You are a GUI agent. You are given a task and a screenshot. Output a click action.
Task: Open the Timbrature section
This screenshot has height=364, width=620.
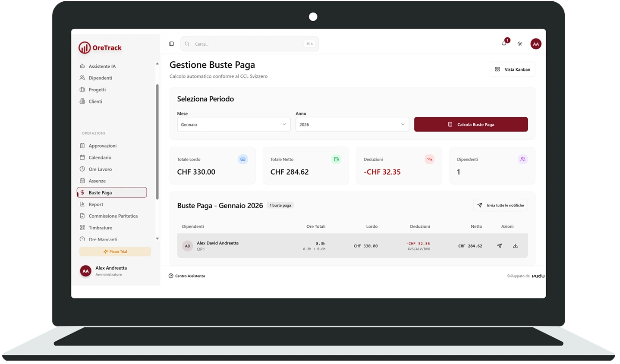(100, 227)
